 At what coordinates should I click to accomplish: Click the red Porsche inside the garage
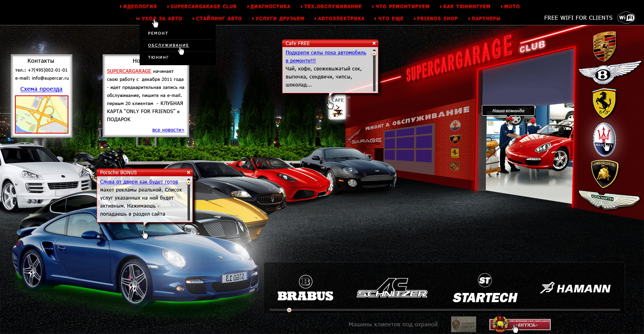[x=539, y=147]
